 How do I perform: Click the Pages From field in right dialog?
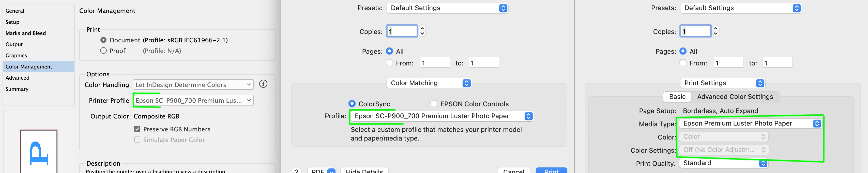point(728,63)
